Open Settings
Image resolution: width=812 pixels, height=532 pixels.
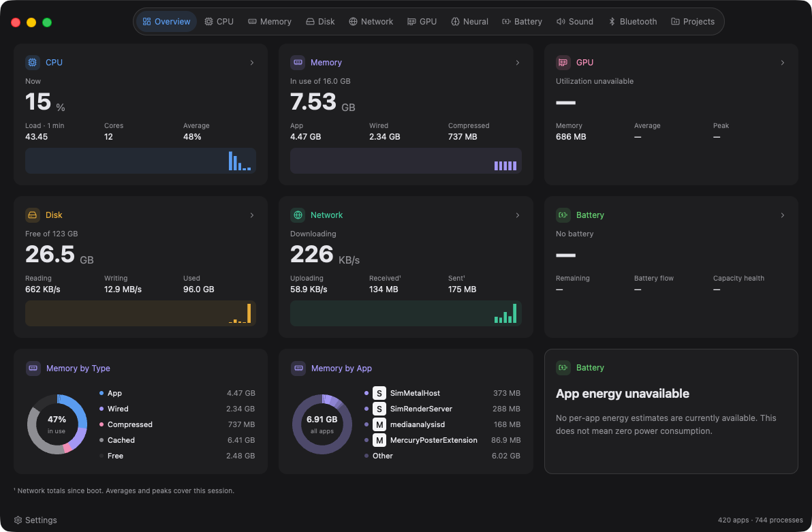pyautogui.click(x=35, y=520)
